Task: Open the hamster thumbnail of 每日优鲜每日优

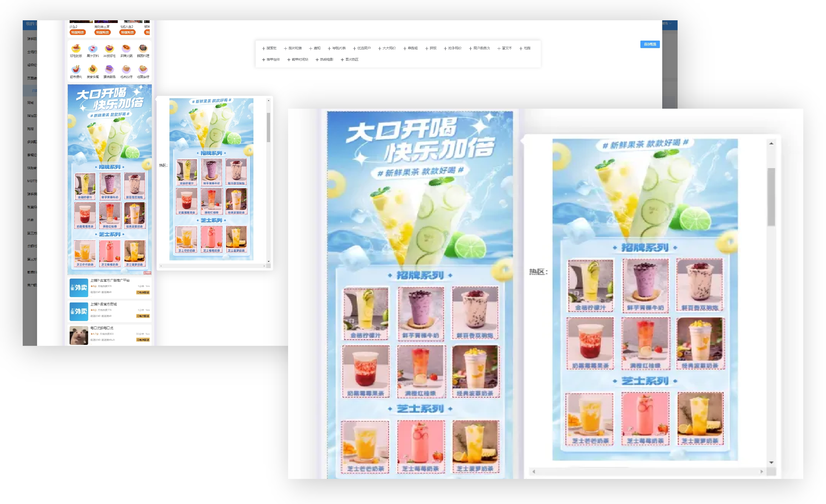Action: pos(79,336)
